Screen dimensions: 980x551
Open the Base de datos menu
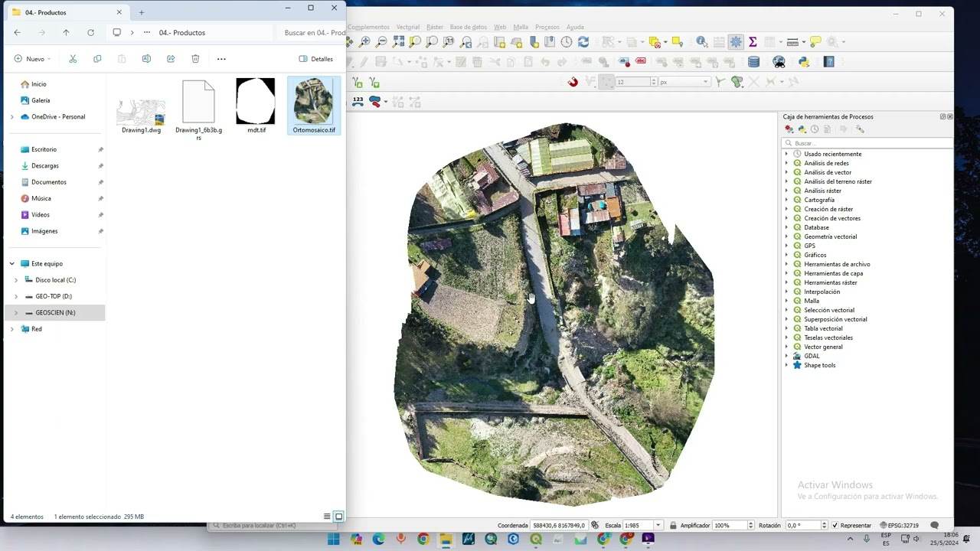coord(469,27)
